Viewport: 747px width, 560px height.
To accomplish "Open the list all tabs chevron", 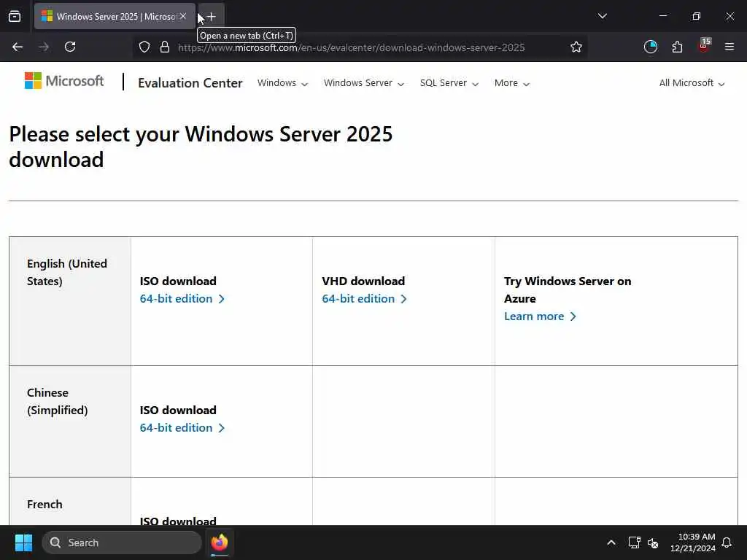I will point(602,16).
